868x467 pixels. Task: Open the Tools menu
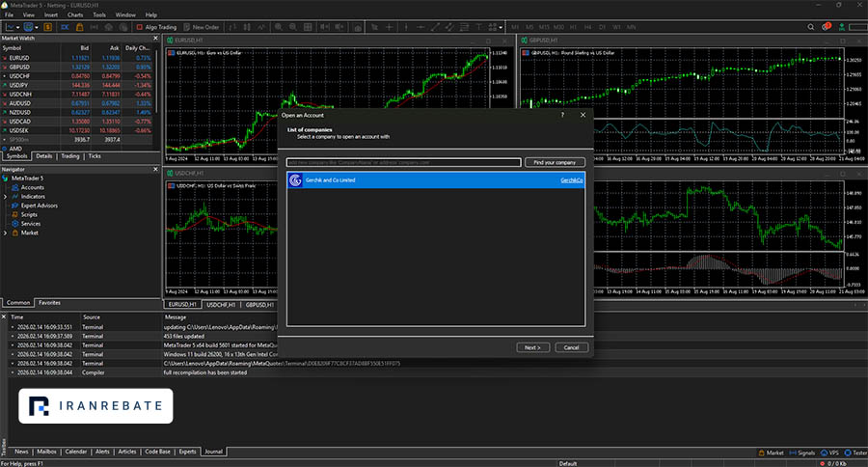(x=99, y=15)
